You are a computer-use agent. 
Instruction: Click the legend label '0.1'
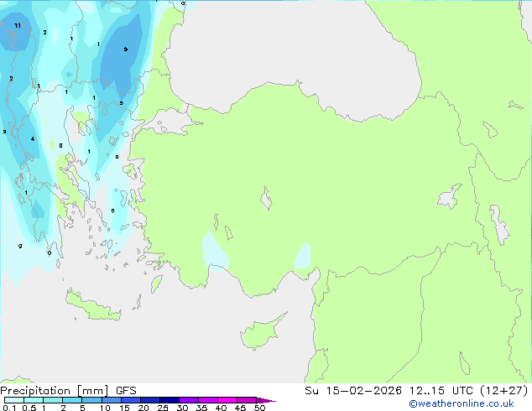tap(9, 408)
